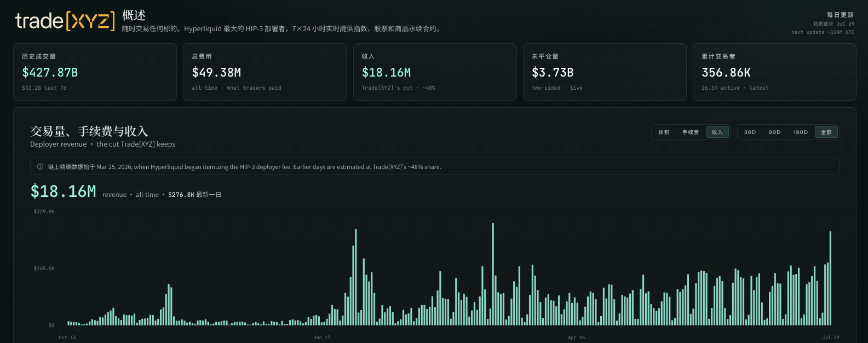Viewport: 868px width, 343px height.
Task: Click the 'next update ~10AM UTC' text
Action: point(823,32)
